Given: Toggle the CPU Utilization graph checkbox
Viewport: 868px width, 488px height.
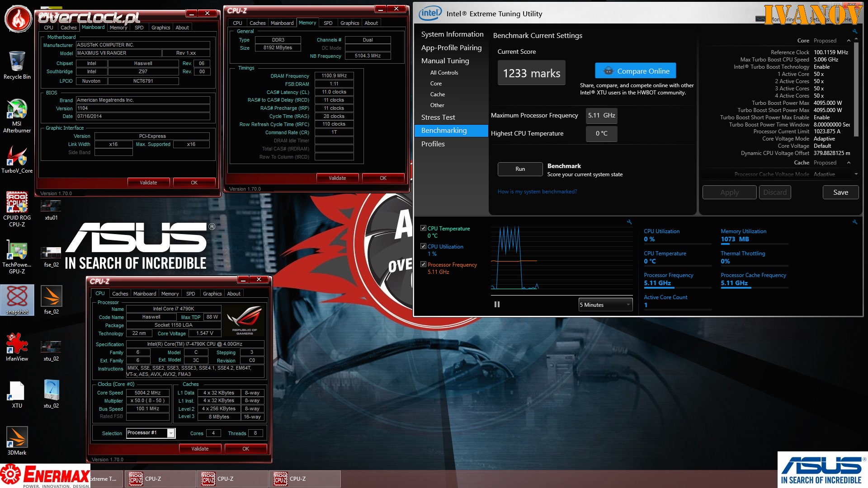Looking at the screenshot, I should tap(423, 247).
